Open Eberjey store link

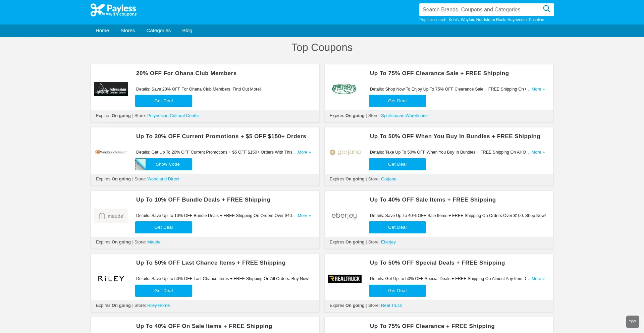click(x=388, y=242)
